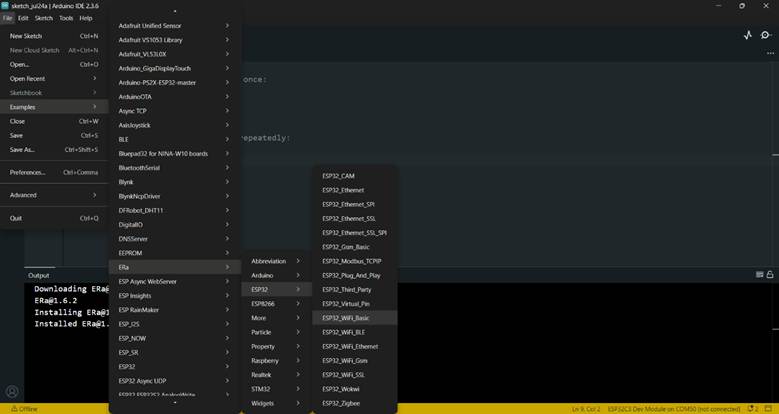Open Blynk examples submenu
779x414 pixels.
(x=175, y=182)
